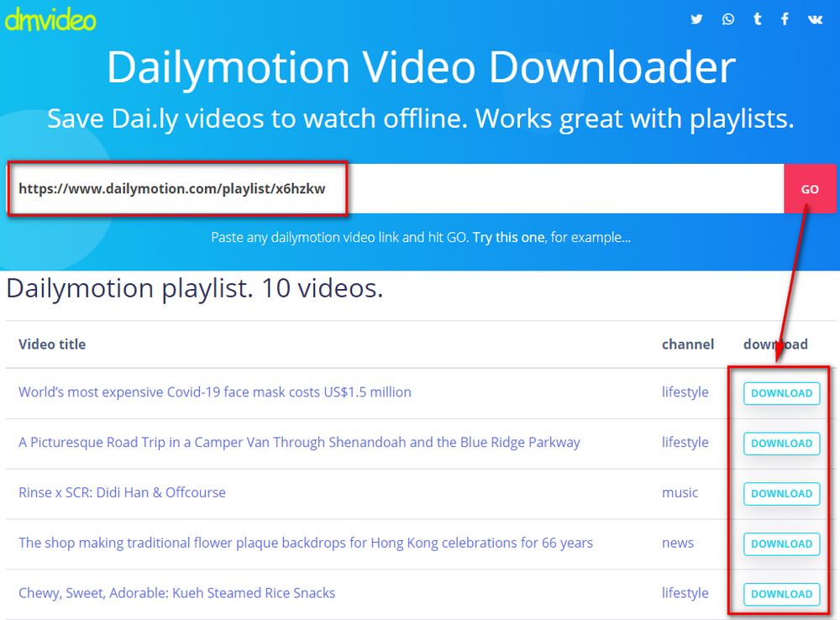Viewport: 840px width, 620px height.
Task: Visit the music channel link
Action: pyautogui.click(x=680, y=493)
